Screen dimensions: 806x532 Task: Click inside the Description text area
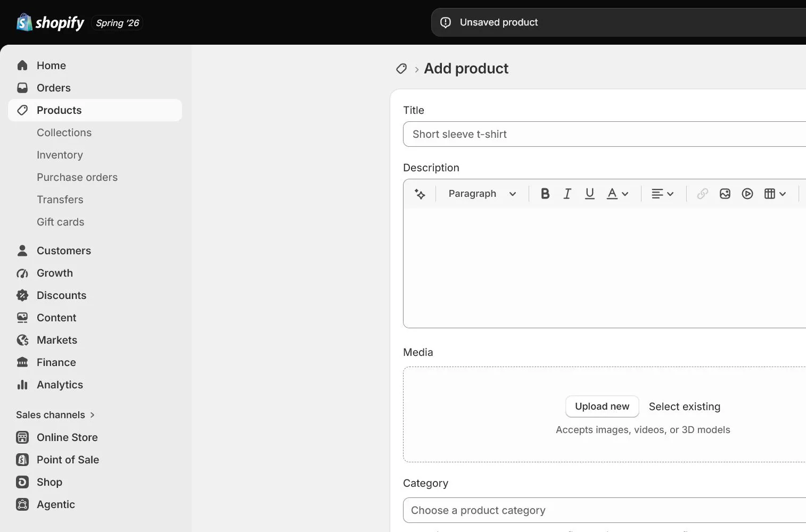pos(605,268)
